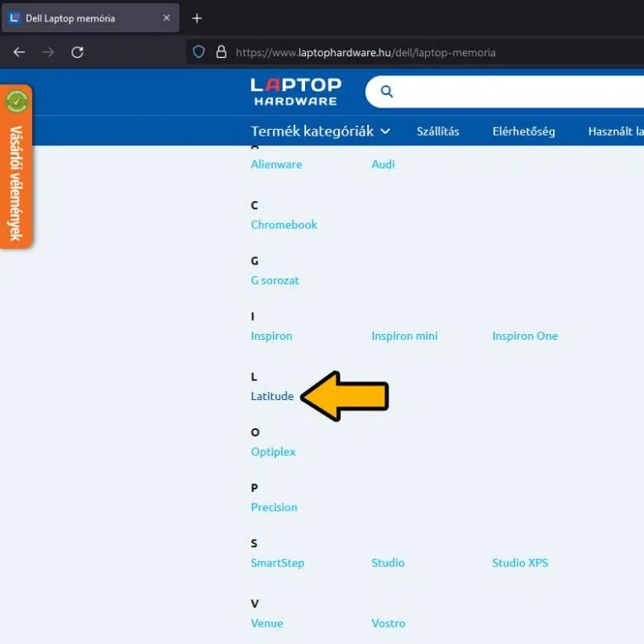Open a new browser tab
This screenshot has width=644, height=644.
coord(197,18)
